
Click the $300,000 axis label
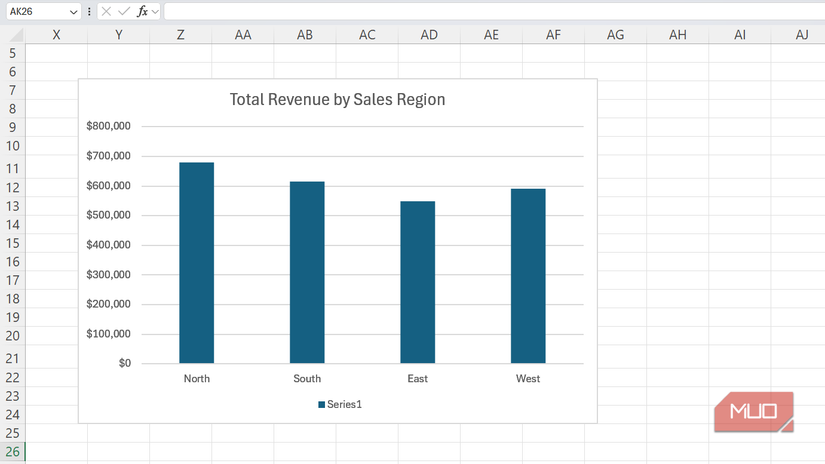pos(108,274)
